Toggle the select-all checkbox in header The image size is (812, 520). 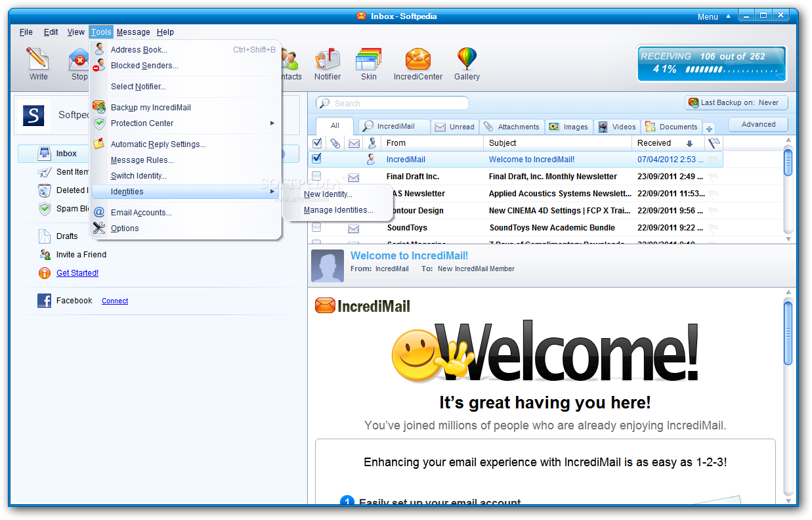point(317,143)
